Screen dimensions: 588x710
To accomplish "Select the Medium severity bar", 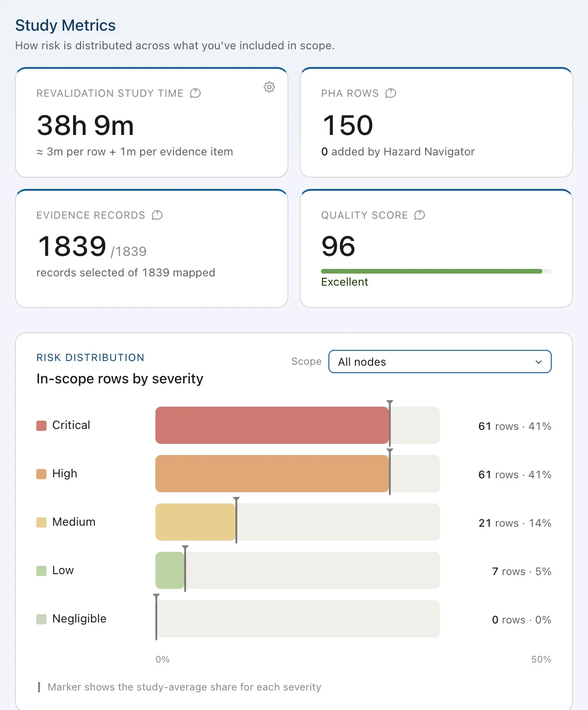I will pyautogui.click(x=195, y=522).
